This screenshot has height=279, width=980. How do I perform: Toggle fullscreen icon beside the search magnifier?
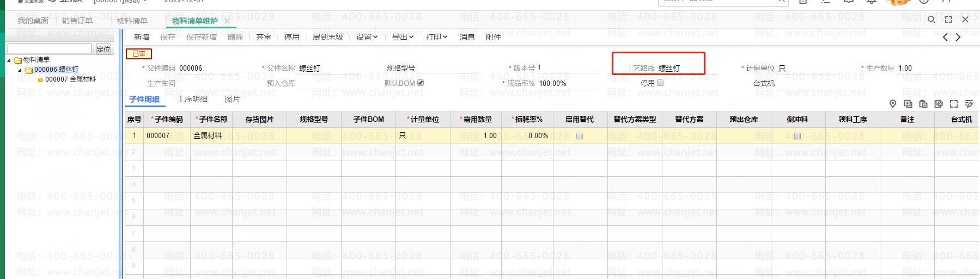(x=948, y=20)
